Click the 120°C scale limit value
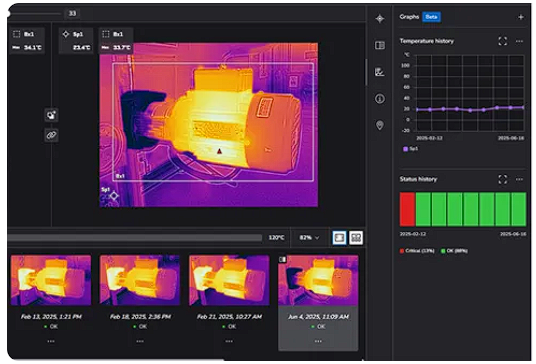Screen dimensions: 536x364 (x=276, y=238)
